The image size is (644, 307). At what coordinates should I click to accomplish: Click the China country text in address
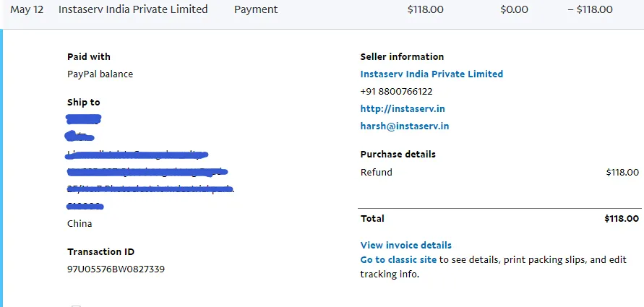tap(80, 224)
